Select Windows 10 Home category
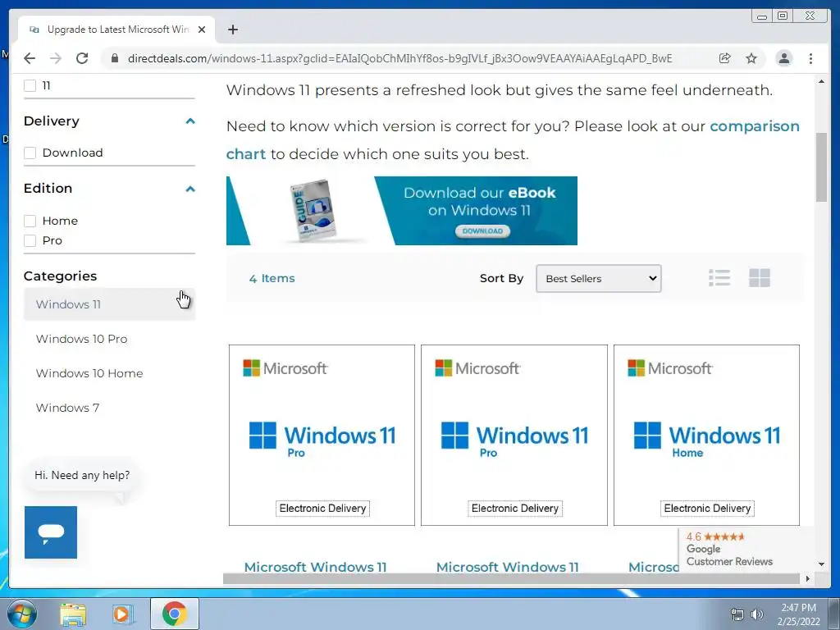 (89, 373)
